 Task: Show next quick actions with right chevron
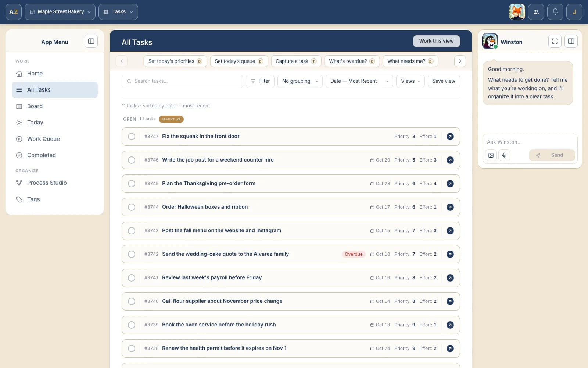[460, 61]
